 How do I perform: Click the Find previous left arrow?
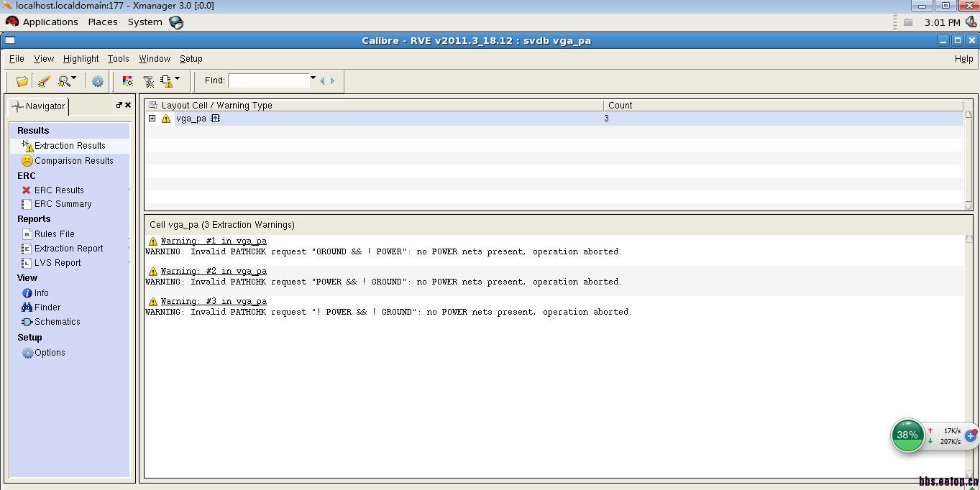[x=322, y=80]
